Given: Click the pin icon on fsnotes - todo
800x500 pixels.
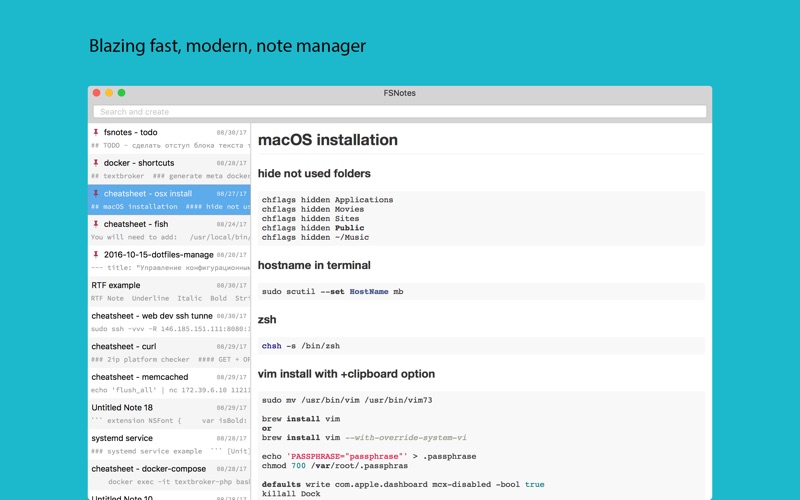Looking at the screenshot, I should [x=95, y=132].
